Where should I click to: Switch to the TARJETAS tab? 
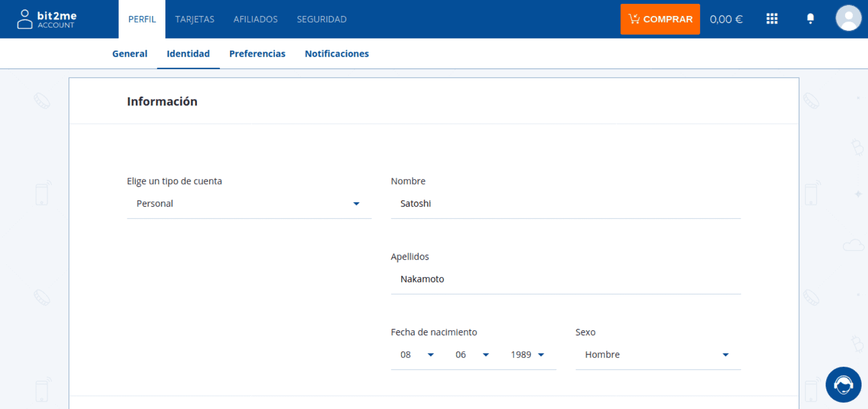click(x=195, y=19)
